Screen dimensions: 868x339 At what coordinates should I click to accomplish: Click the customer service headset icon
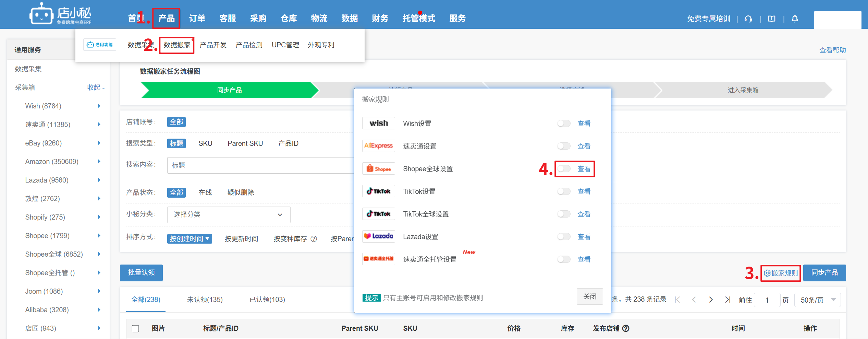[748, 19]
